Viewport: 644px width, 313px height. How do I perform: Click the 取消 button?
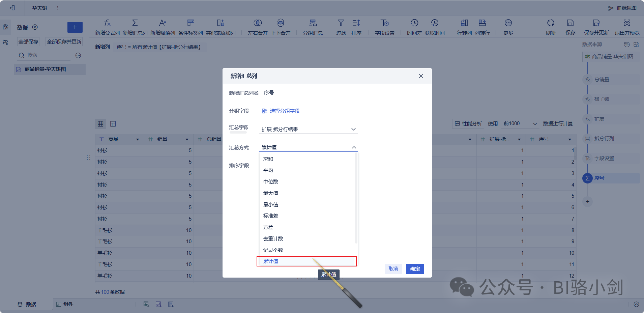[x=393, y=269]
